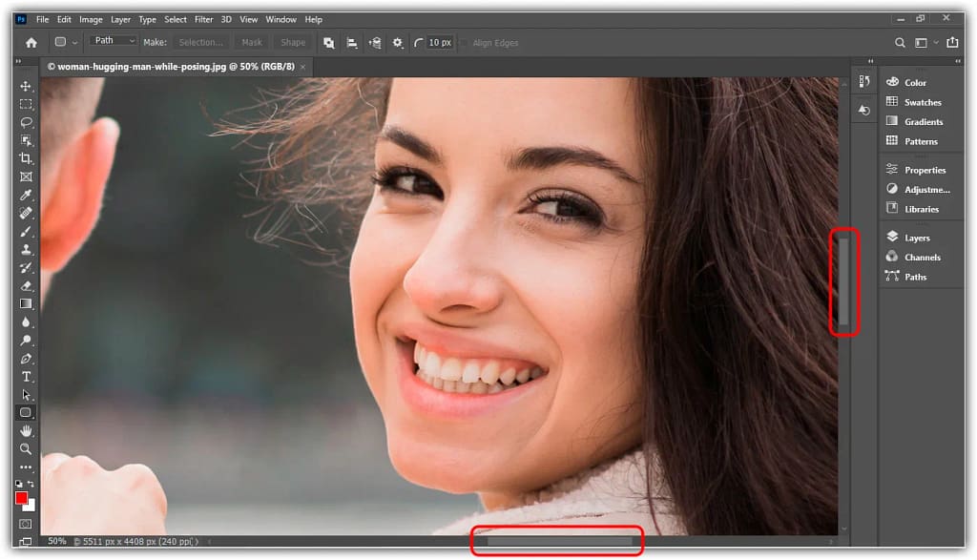This screenshot has height=560, width=977.
Task: Open the Filter menu
Action: click(x=203, y=19)
